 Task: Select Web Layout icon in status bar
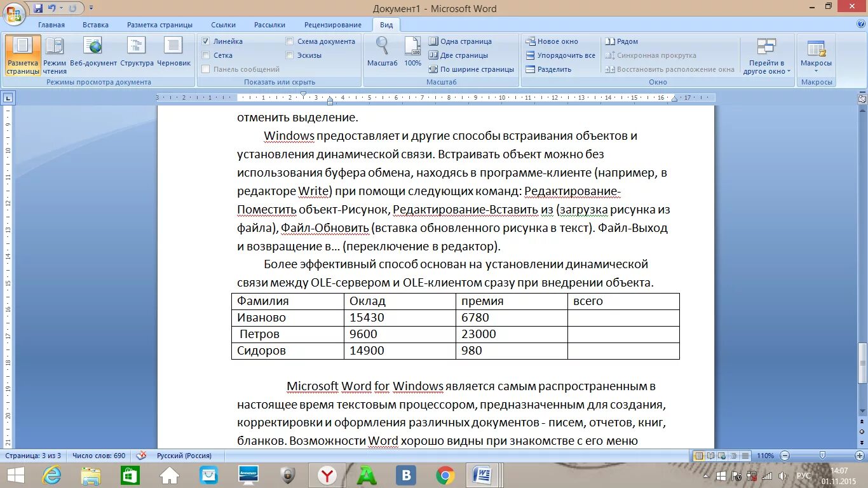tap(722, 456)
